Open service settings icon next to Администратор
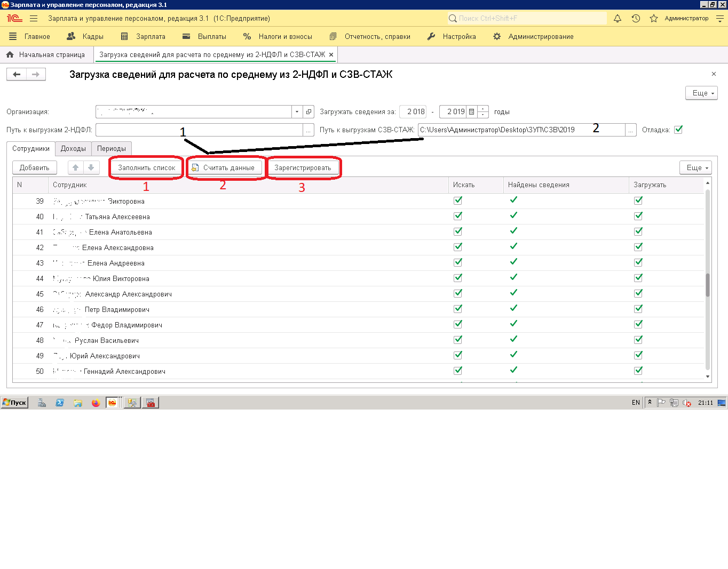Viewport: 728px width, 569px height. pos(720,18)
